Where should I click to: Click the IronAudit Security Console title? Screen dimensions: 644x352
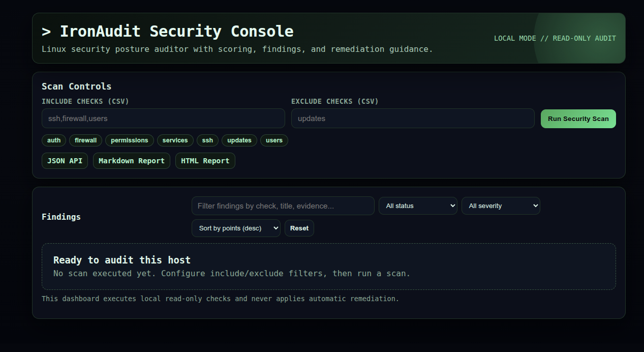click(x=168, y=32)
